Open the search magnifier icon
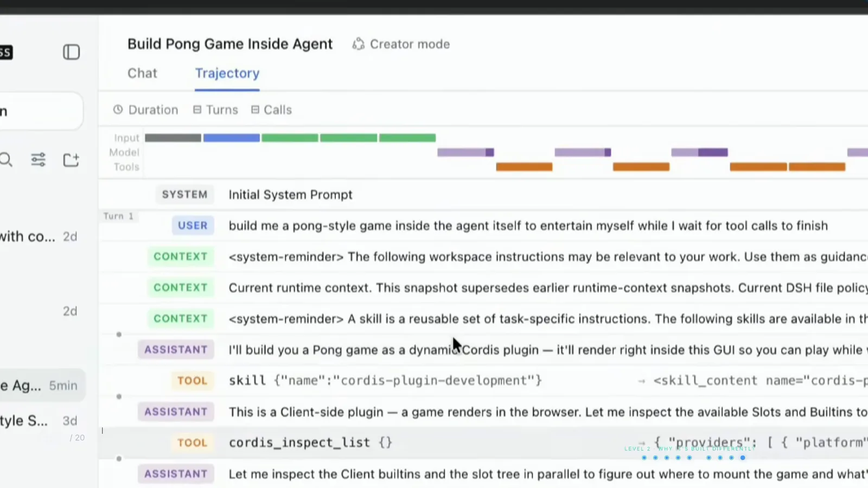Viewport: 868px width, 488px height. point(5,159)
